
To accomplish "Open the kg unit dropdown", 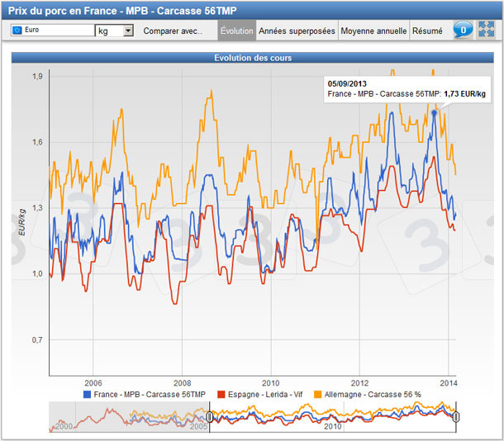I will [x=115, y=31].
